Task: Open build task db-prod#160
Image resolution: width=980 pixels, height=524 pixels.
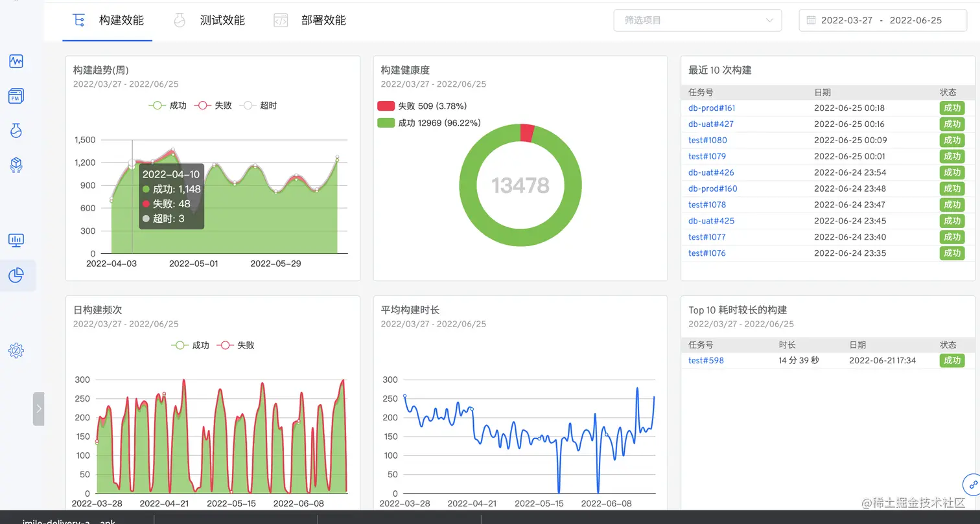Action: coord(713,188)
